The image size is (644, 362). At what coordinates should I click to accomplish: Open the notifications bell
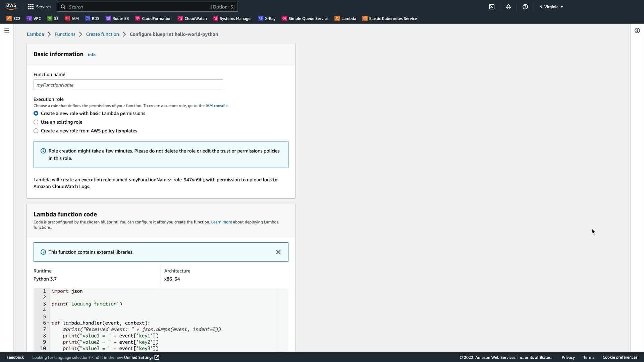[x=508, y=7]
